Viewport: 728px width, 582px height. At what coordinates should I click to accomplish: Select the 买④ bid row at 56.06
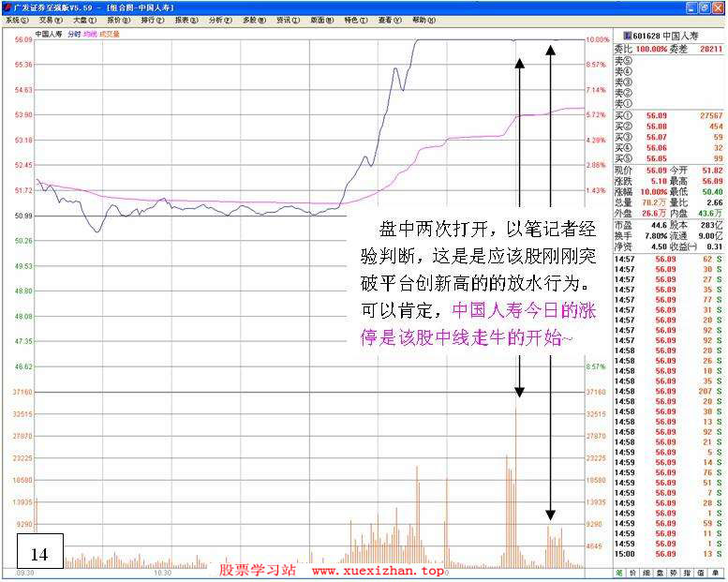pyautogui.click(x=669, y=148)
